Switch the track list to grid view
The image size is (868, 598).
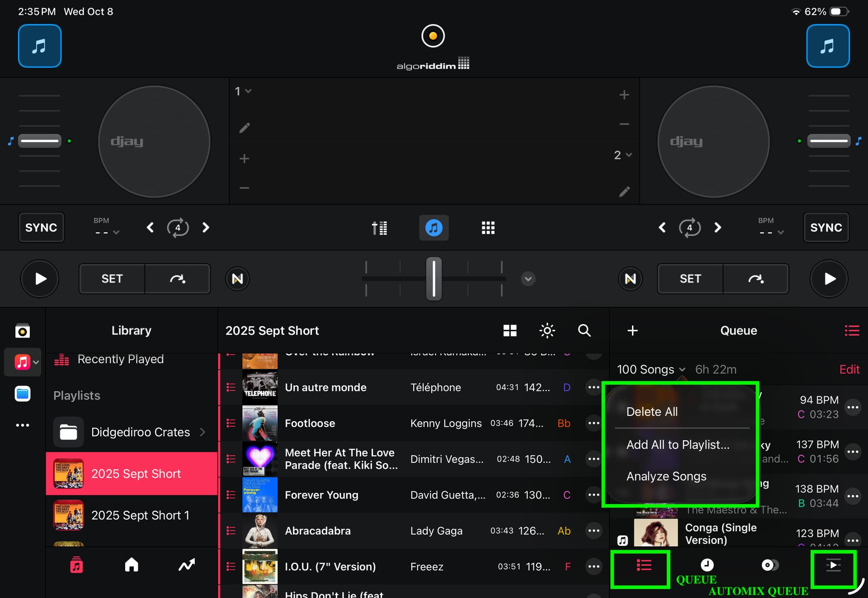509,330
